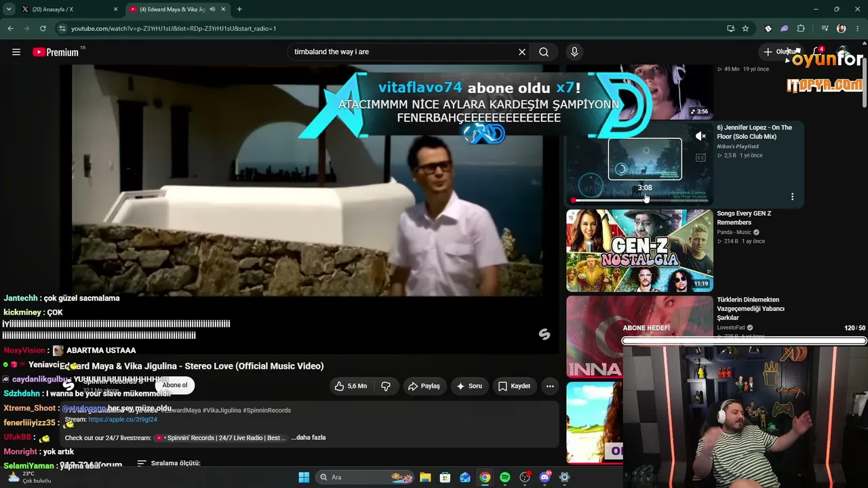
Task: Open Outlook from the taskbar
Action: [465, 477]
